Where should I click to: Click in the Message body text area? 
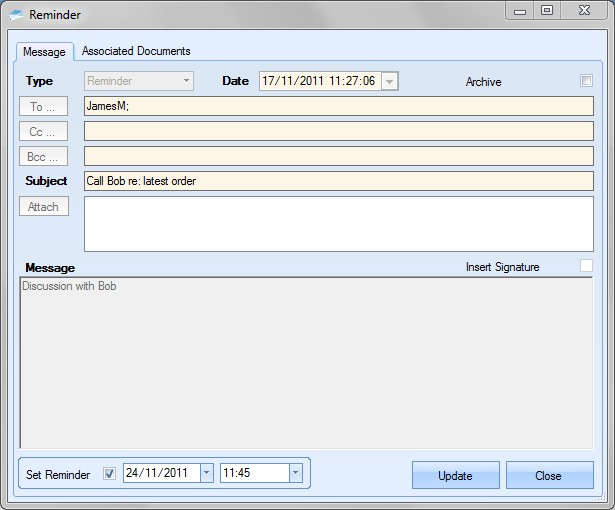pyautogui.click(x=306, y=362)
